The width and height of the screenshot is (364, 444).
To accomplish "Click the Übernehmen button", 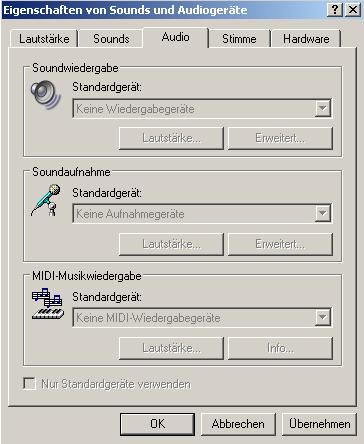I will (x=319, y=424).
